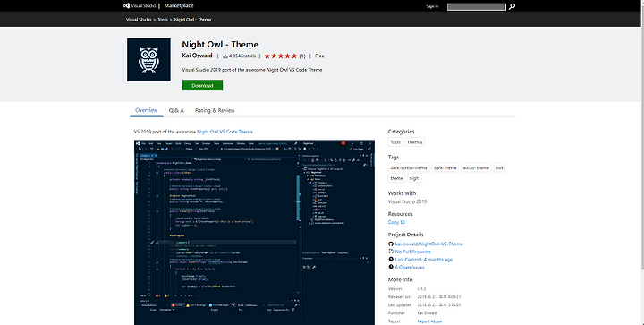644x325 pixels.
Task: Select the editor-theme tag
Action: pos(476,167)
